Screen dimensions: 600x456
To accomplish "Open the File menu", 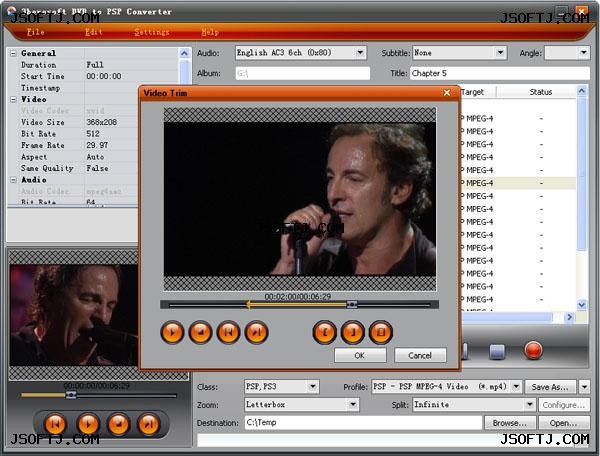I will coord(36,32).
